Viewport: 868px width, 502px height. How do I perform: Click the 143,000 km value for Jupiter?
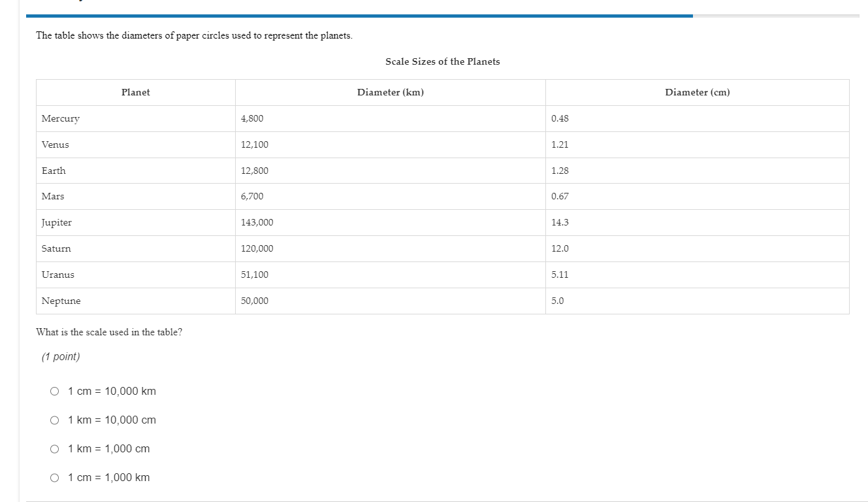tap(257, 222)
